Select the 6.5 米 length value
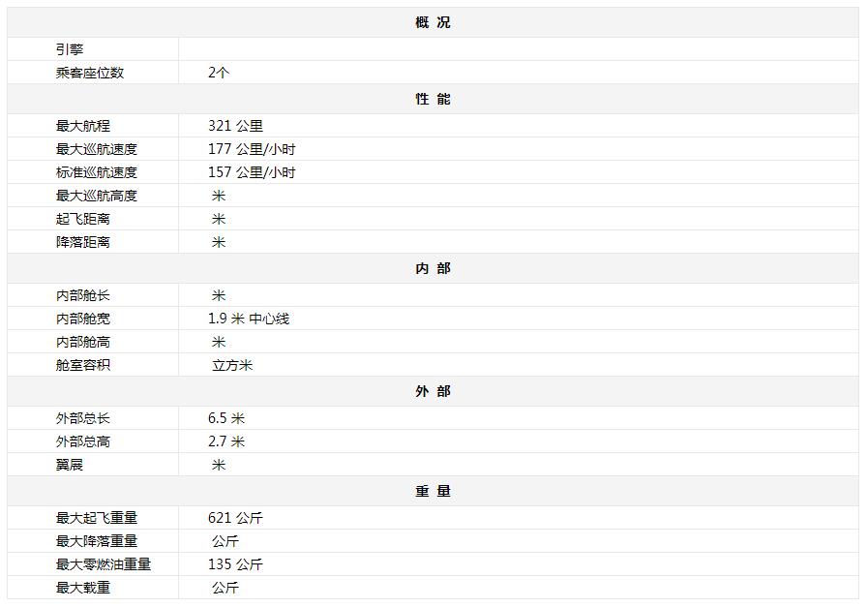 [226, 418]
